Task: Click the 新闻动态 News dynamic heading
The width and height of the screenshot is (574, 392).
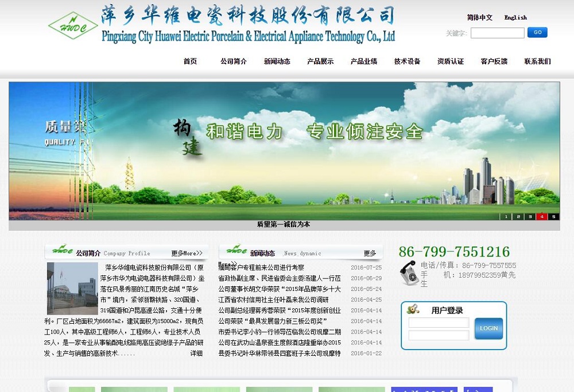Action: [x=285, y=253]
